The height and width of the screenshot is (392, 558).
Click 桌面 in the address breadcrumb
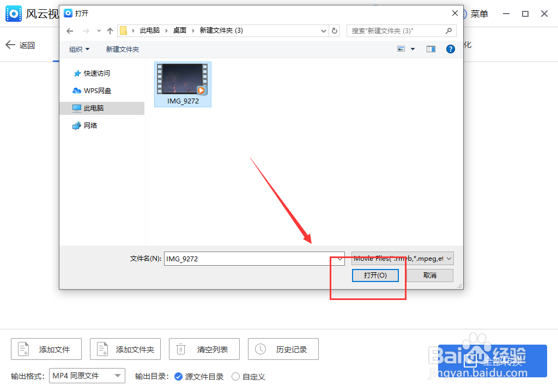[180, 30]
